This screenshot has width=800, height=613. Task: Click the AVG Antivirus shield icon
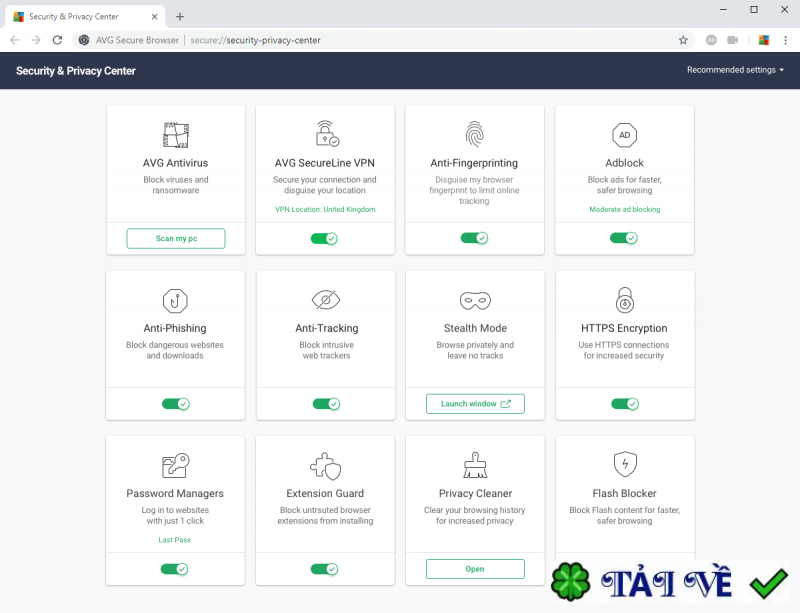175,134
